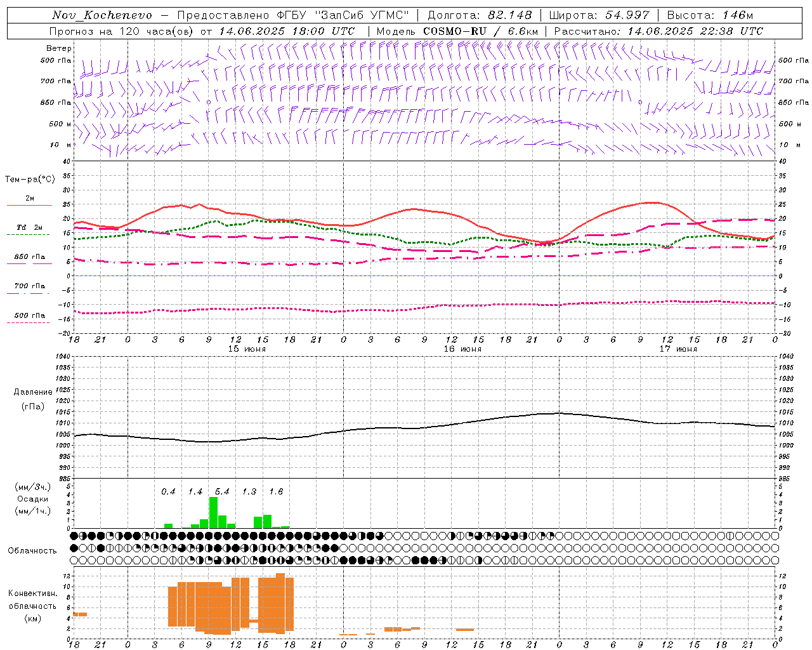Image resolution: width=812 pixels, height=650 pixels.
Task: Click the Облачность row label
Action: 32,551
